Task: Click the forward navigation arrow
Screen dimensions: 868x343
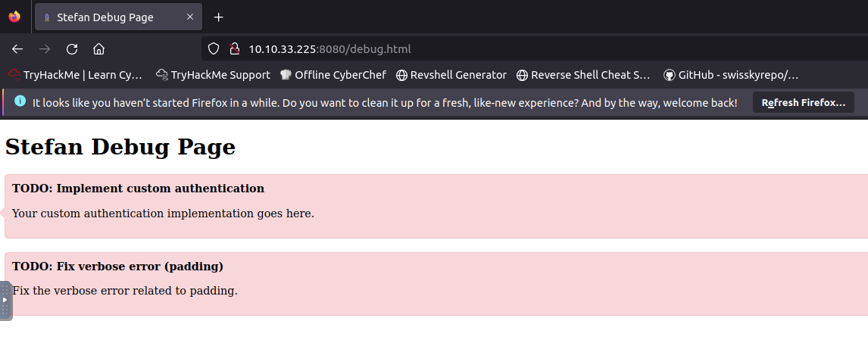Action: pyautogui.click(x=45, y=49)
